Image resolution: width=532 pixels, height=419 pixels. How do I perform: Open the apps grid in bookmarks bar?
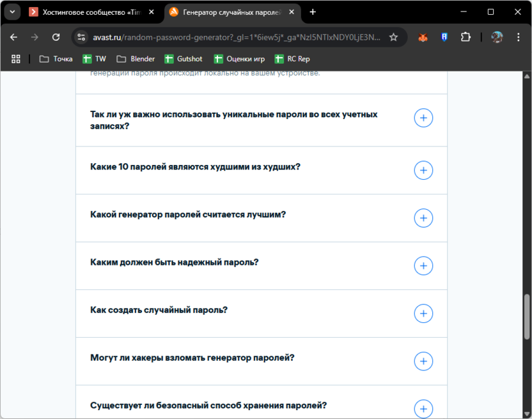16,59
